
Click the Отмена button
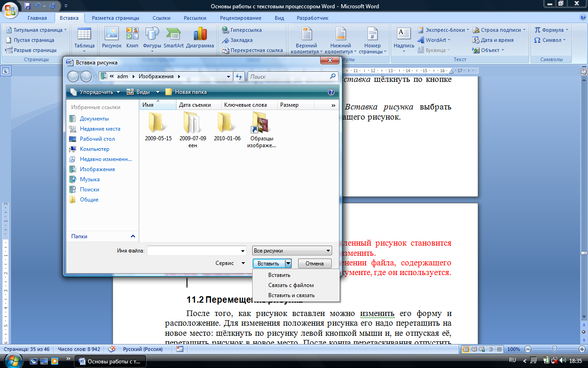click(315, 264)
